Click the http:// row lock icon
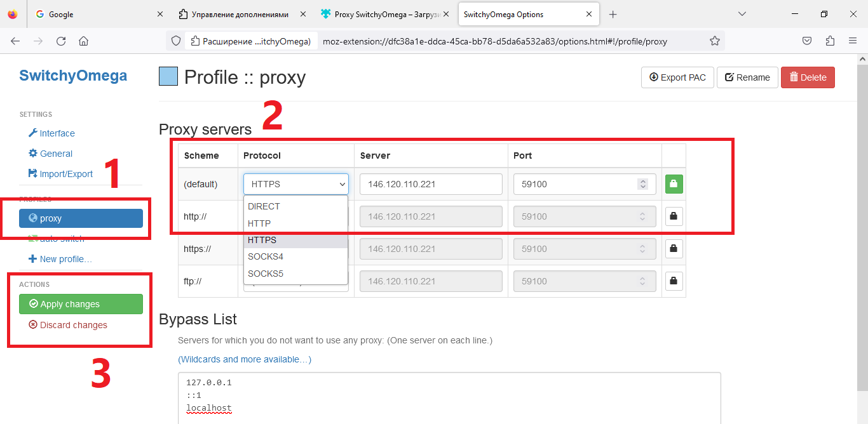Viewport: 868px width, 424px height. pos(674,216)
